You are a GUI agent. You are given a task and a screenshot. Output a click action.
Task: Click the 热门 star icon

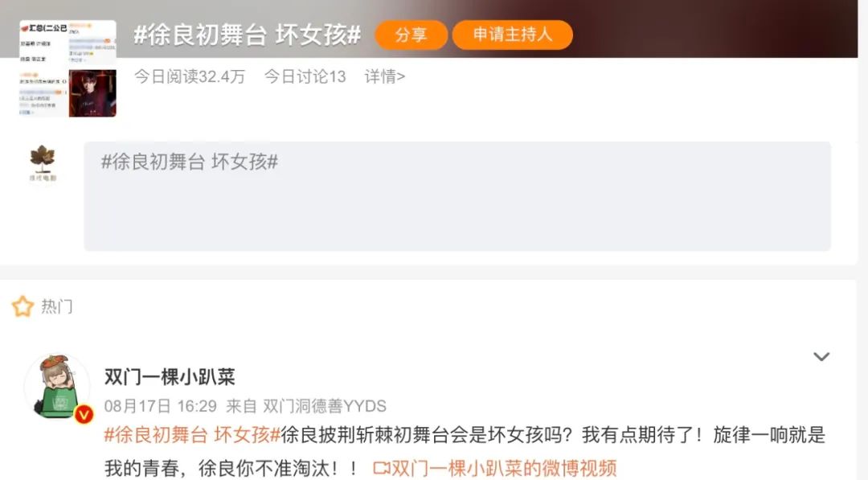tap(23, 306)
